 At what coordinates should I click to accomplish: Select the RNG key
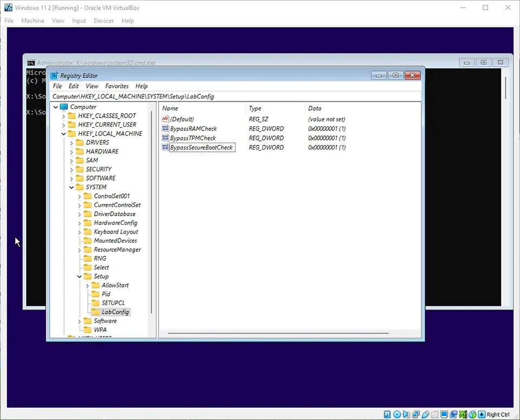coord(100,259)
